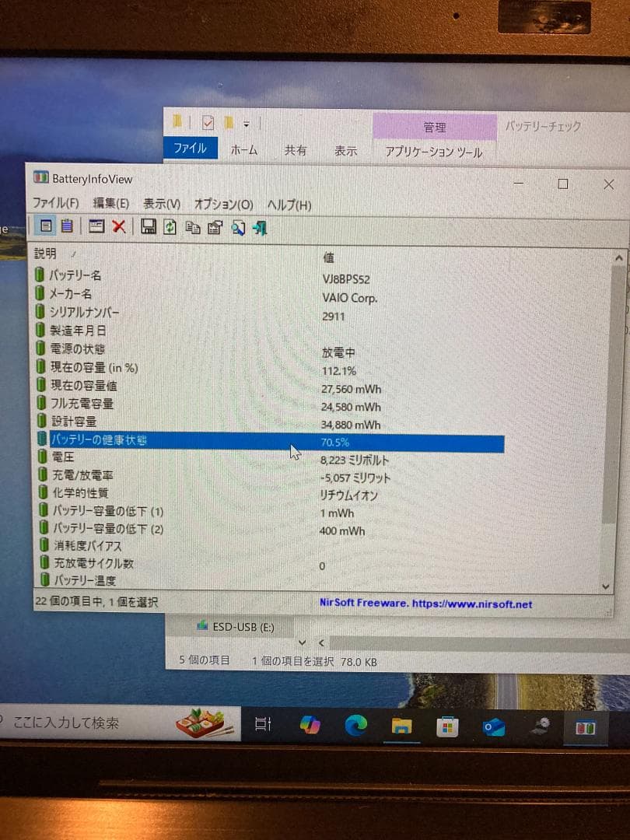The width and height of the screenshot is (630, 840).
Task: Click the 70.5% health value
Action: click(334, 443)
